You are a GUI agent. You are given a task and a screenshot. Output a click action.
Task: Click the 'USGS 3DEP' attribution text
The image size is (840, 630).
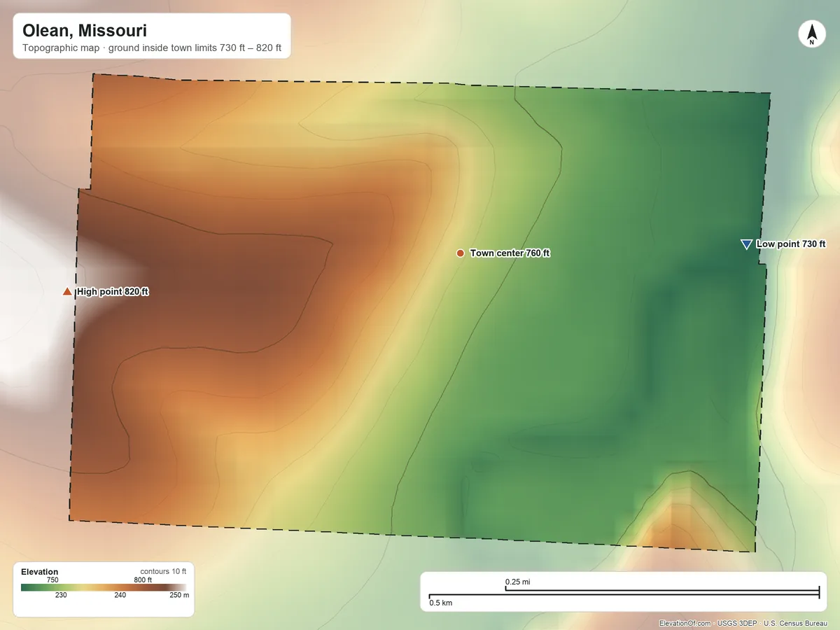click(x=737, y=623)
